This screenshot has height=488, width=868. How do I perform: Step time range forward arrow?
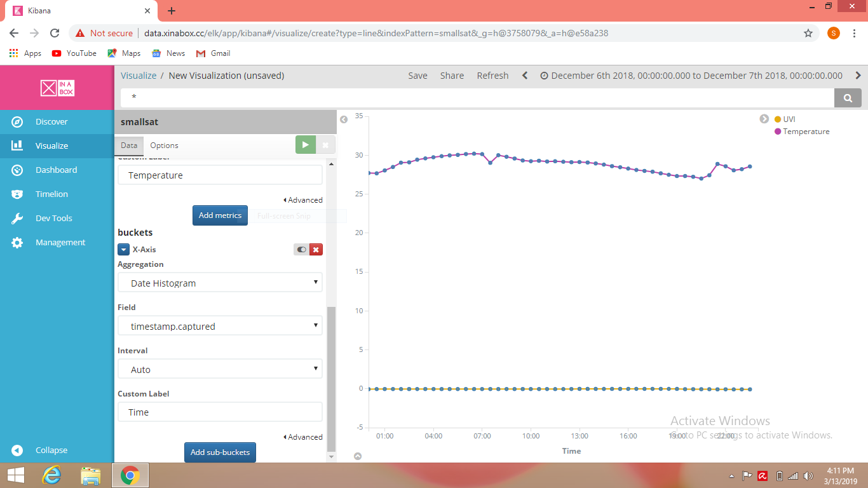(858, 76)
